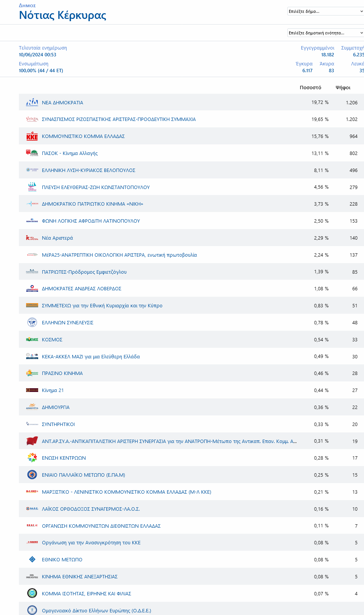Click the Ένωση Κεντρώων colorful star logo

pyautogui.click(x=32, y=458)
